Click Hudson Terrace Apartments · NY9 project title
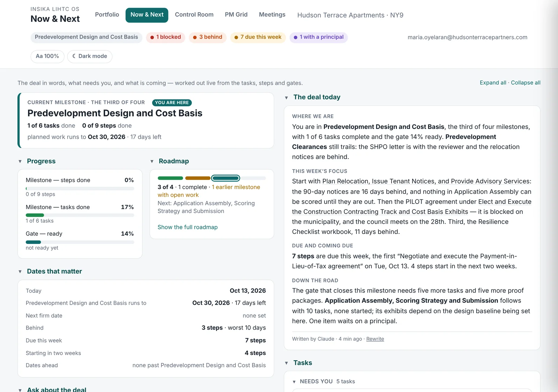The image size is (558, 392). point(350,15)
